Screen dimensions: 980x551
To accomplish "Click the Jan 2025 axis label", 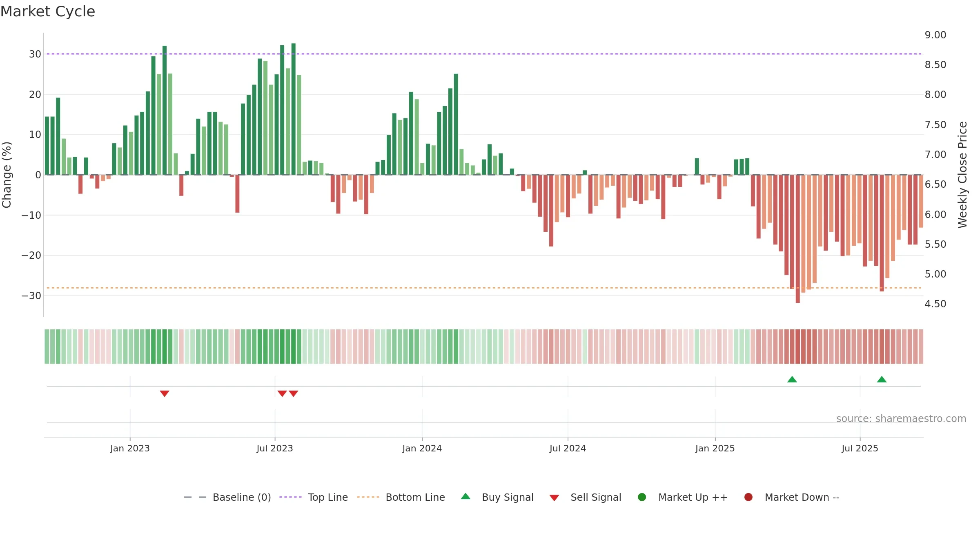I will 715,448.
